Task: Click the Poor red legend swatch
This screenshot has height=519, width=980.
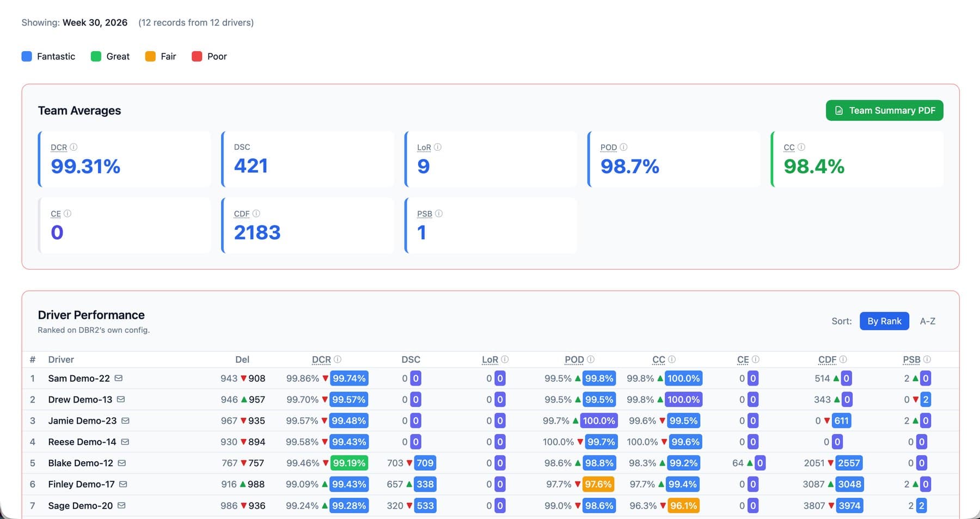Action: pos(197,56)
